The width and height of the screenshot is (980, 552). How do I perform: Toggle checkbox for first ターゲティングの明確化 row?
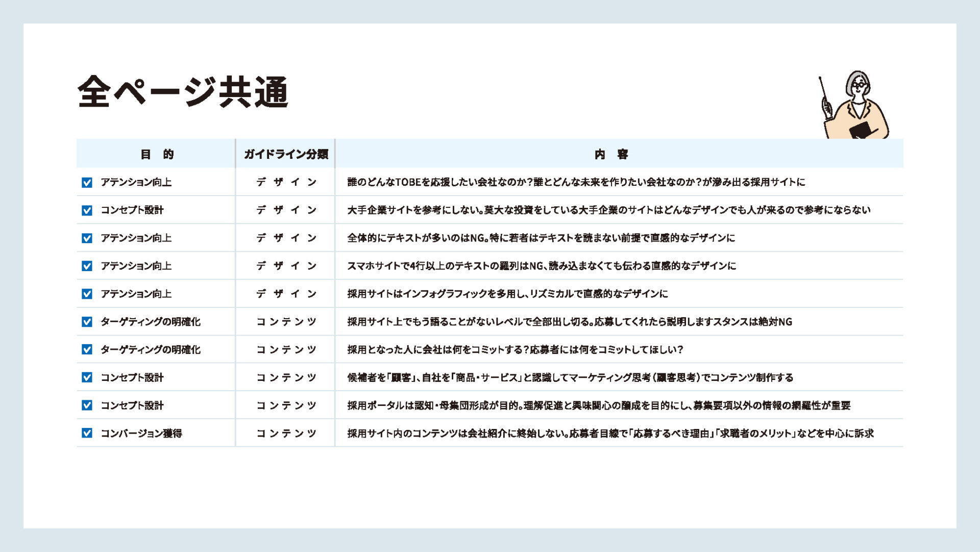coord(87,322)
